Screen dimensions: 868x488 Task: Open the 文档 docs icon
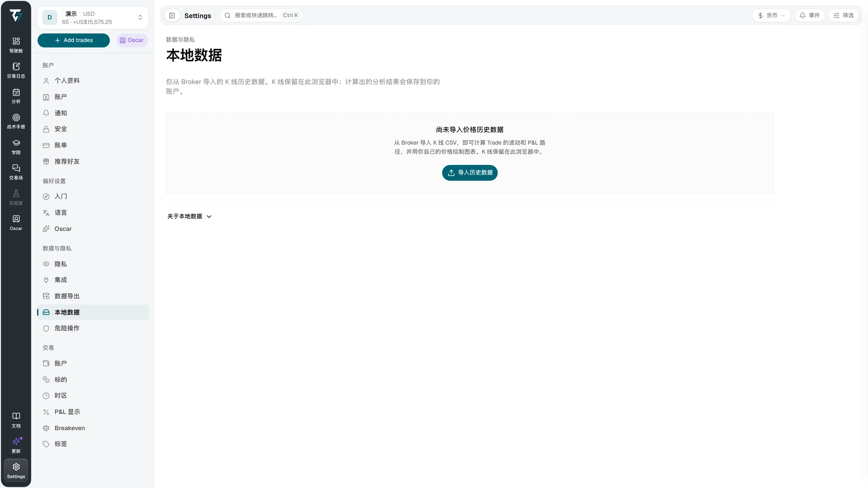[16, 420]
